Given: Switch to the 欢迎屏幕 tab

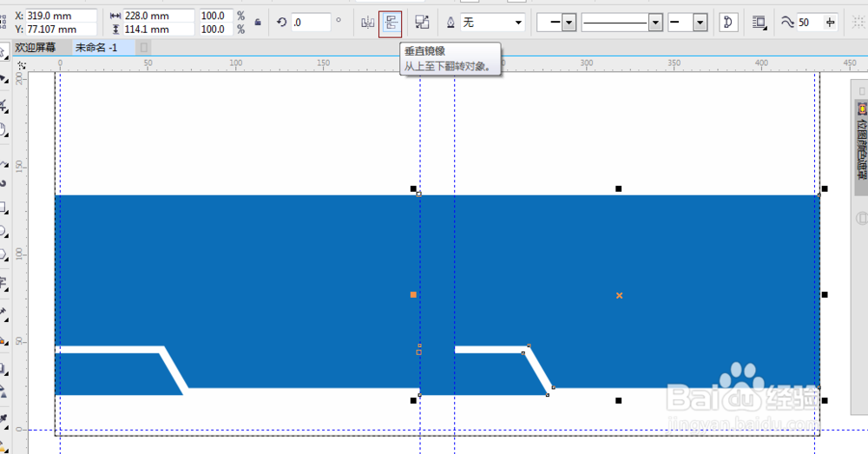Looking at the screenshot, I should (36, 48).
